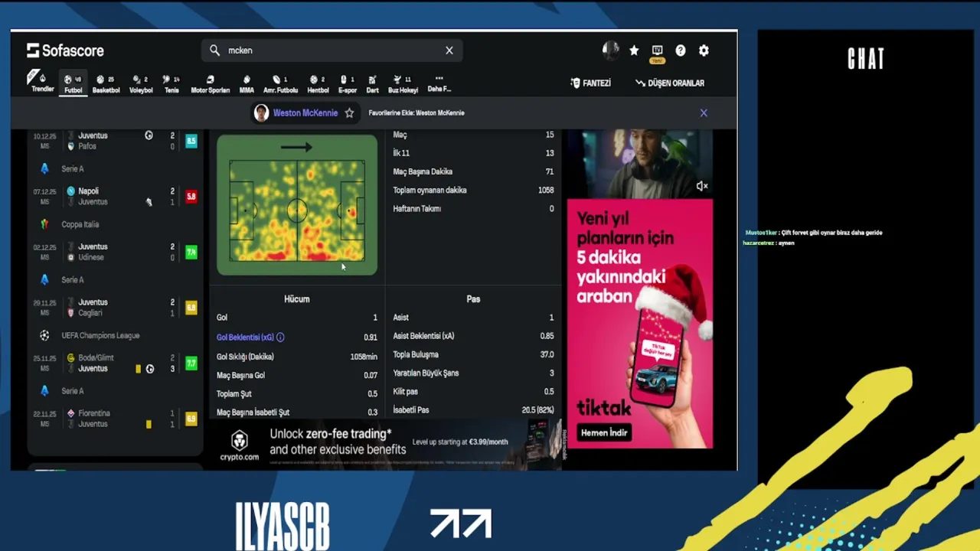Select Mustos1ker's message in the chat panel
The image size is (980, 551).
coord(814,233)
